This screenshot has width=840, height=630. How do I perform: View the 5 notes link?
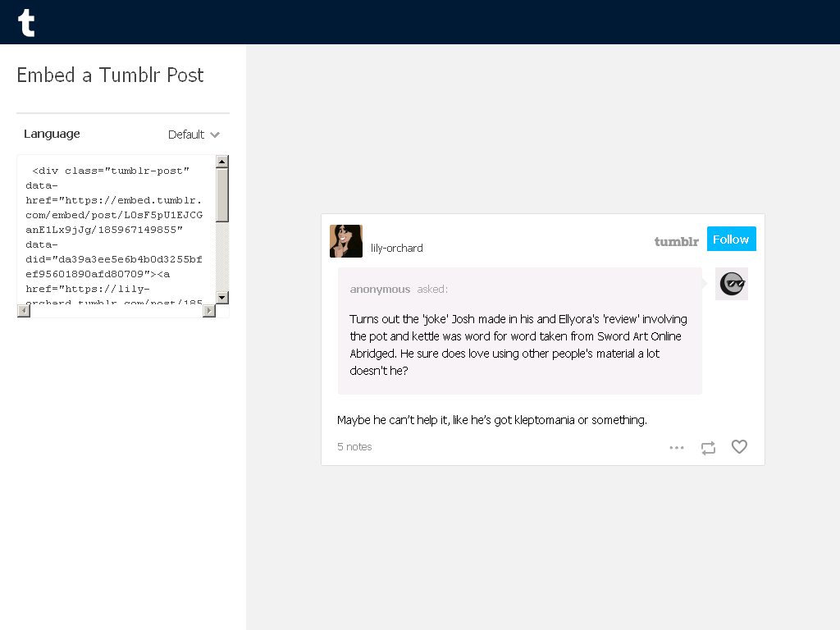click(x=354, y=447)
